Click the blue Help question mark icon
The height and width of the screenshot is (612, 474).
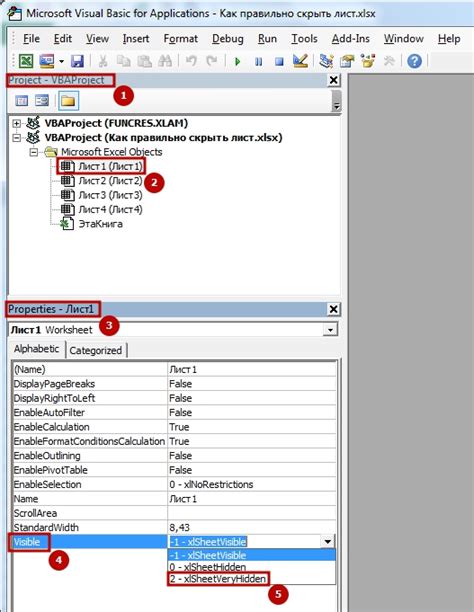point(414,61)
